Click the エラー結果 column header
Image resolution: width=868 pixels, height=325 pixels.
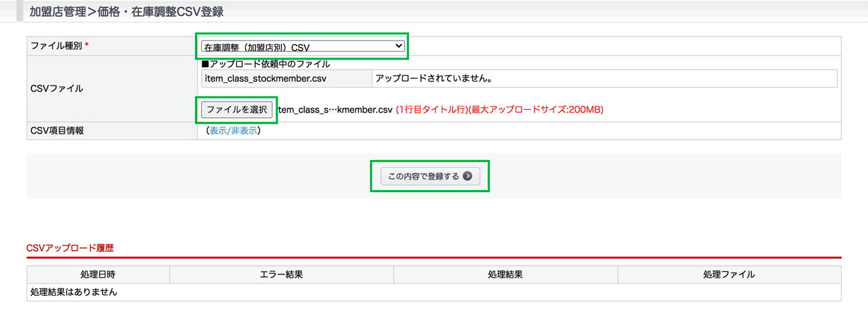[281, 274]
